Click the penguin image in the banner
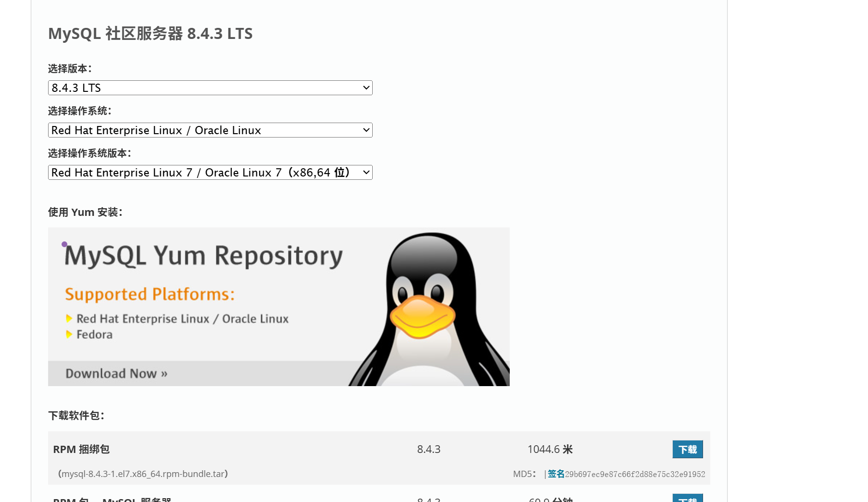The height and width of the screenshot is (502, 868). coord(429,309)
